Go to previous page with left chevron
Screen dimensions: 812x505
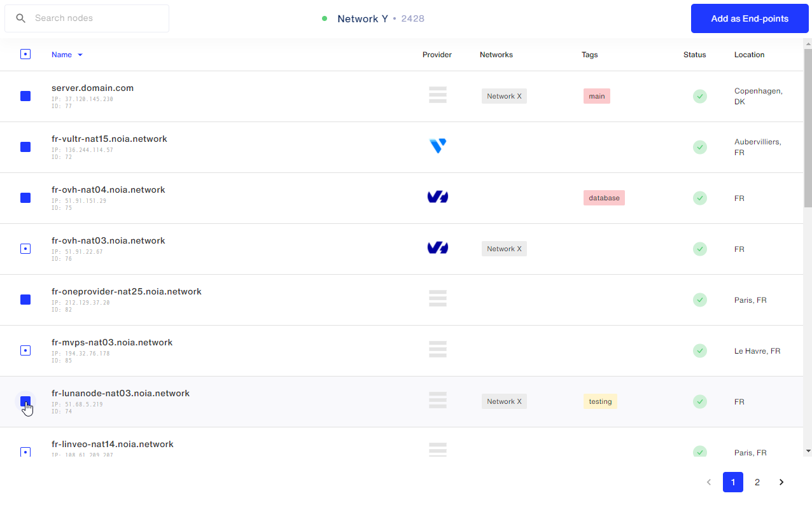(709, 482)
